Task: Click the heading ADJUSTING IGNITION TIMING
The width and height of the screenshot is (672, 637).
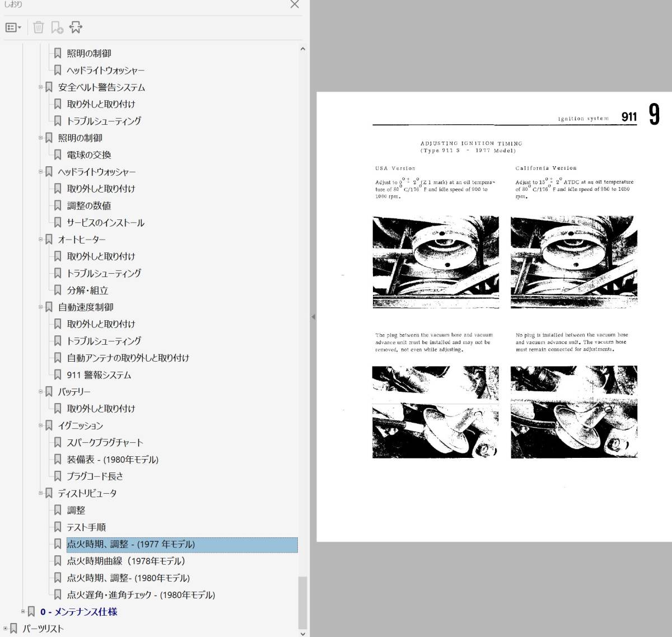Action: (x=471, y=143)
